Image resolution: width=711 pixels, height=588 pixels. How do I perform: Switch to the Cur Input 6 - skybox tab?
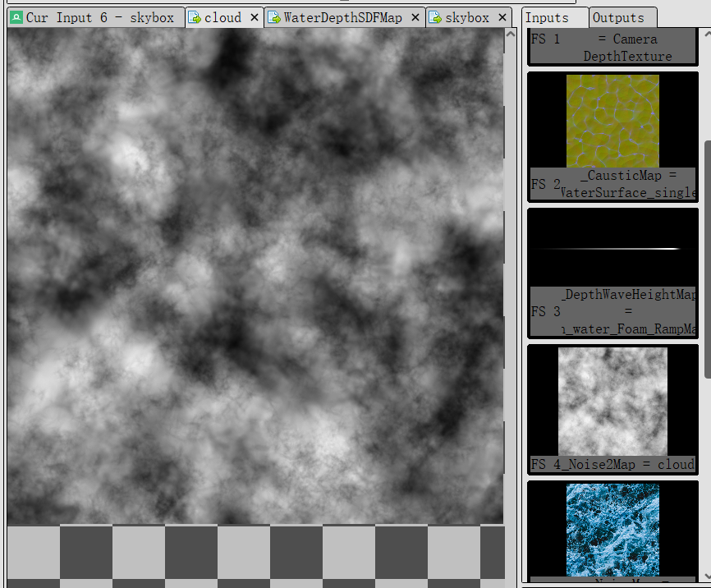(99, 17)
